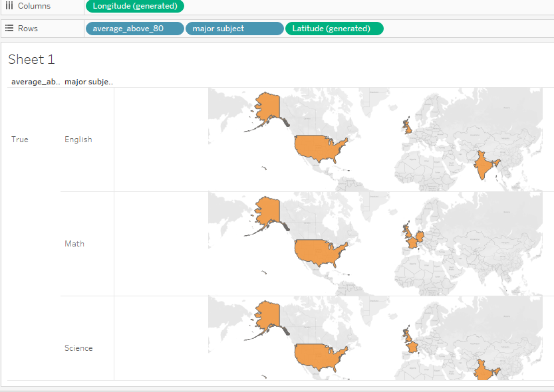This screenshot has width=554, height=392.
Task: Click the contiguous United States in the English map
Action: (x=319, y=147)
